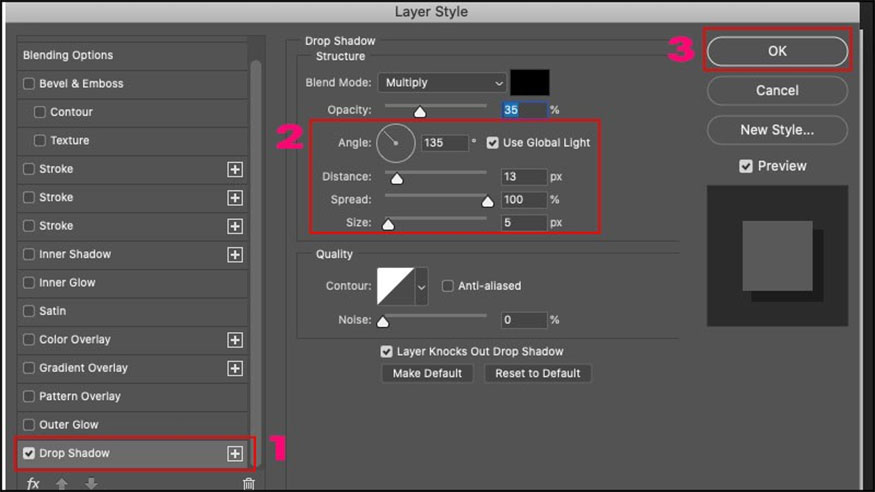
Task: Add another Inner Shadow using its plus icon
Action: [235, 255]
